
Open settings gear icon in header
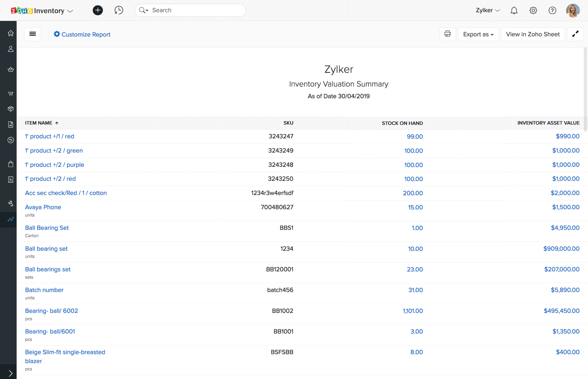point(533,11)
